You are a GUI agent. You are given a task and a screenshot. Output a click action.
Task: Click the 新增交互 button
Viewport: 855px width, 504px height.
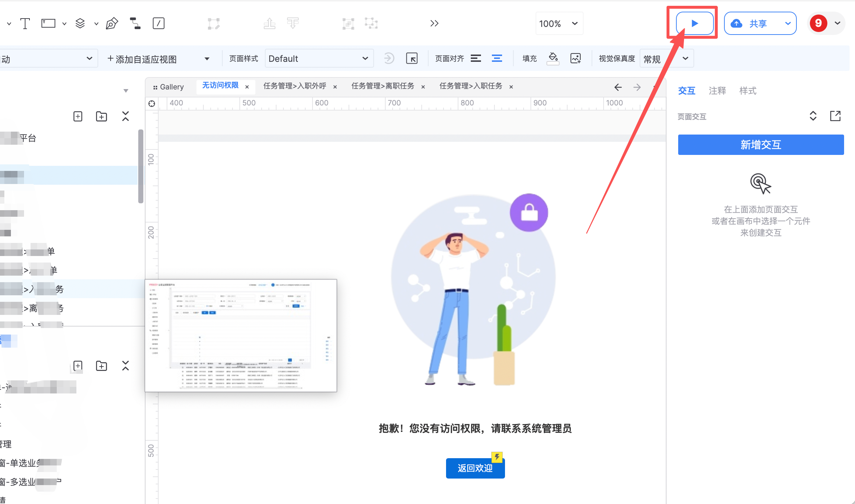761,145
